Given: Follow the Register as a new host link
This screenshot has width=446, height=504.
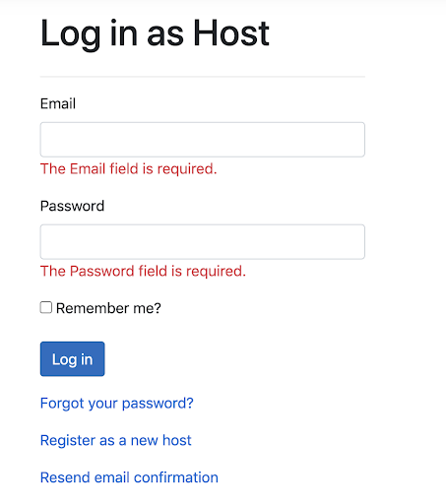Looking at the screenshot, I should (115, 440).
